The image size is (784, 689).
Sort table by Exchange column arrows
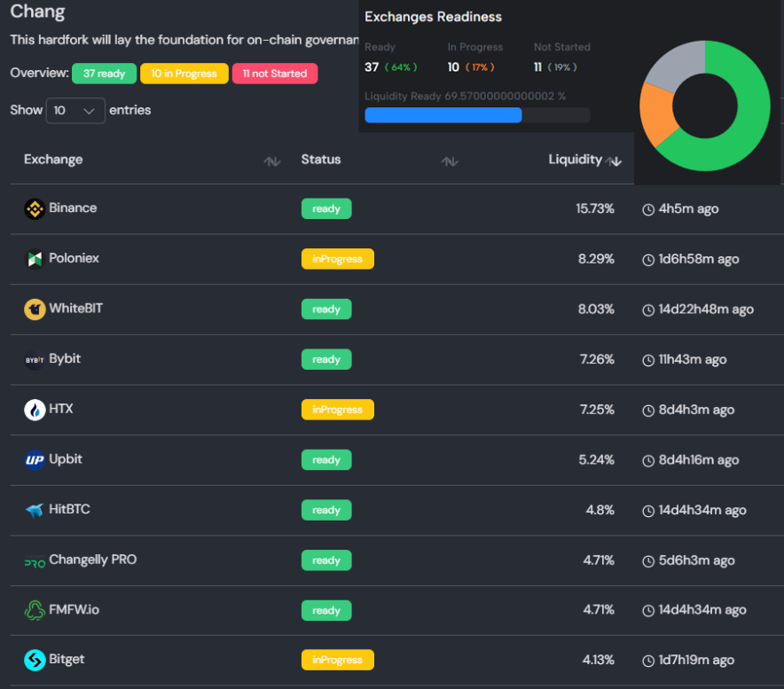[x=272, y=161]
